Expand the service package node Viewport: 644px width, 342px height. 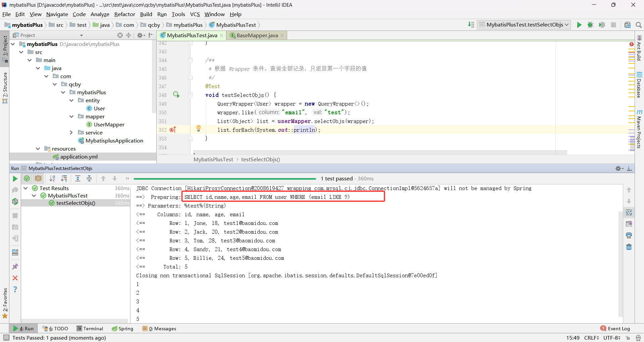pos(71,132)
